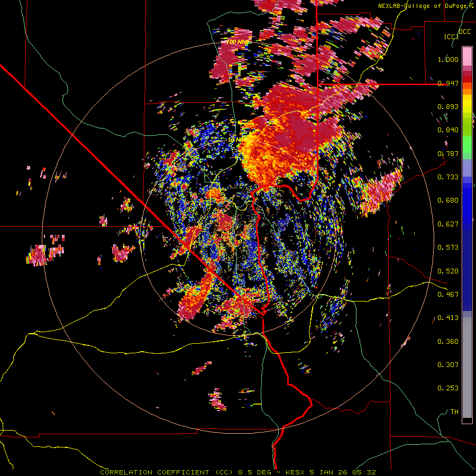Click the [CC] legend unit label
The width and height of the screenshot is (476, 476).
(452, 36)
